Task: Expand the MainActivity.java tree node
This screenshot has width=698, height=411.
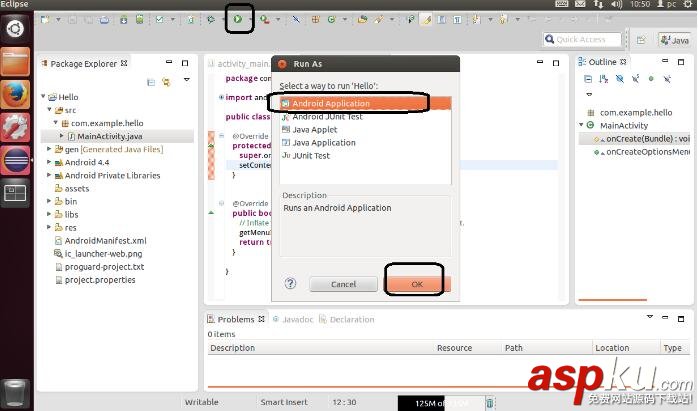Action: tap(62, 135)
